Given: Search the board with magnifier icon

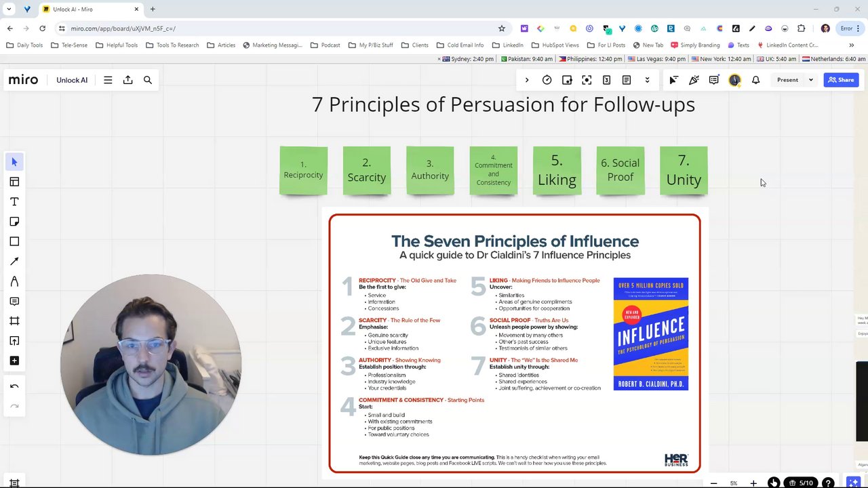Looking at the screenshot, I should [147, 80].
